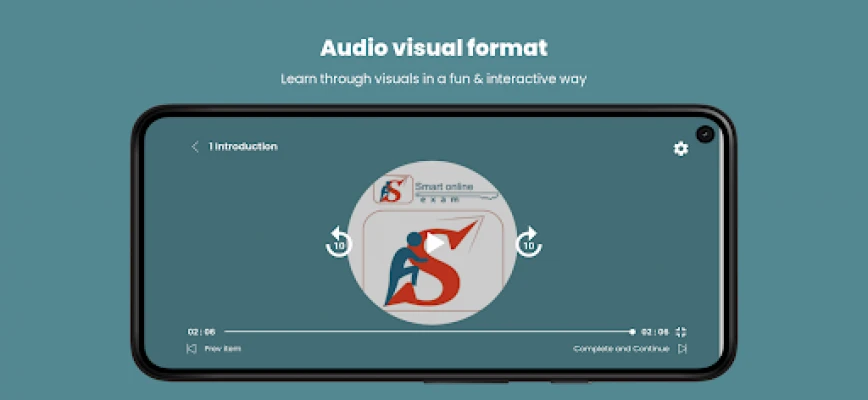Go back using the arrow beside 1 Introduction
This screenshot has height=400, width=868.
coord(195,147)
